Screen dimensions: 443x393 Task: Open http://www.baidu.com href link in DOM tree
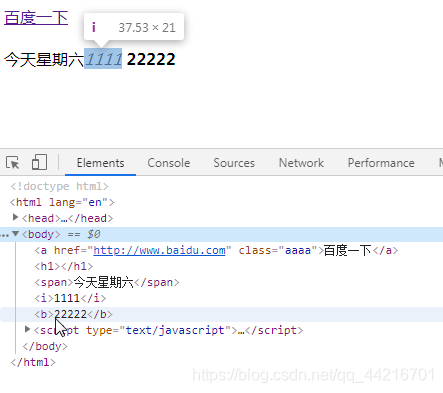[x=159, y=250]
